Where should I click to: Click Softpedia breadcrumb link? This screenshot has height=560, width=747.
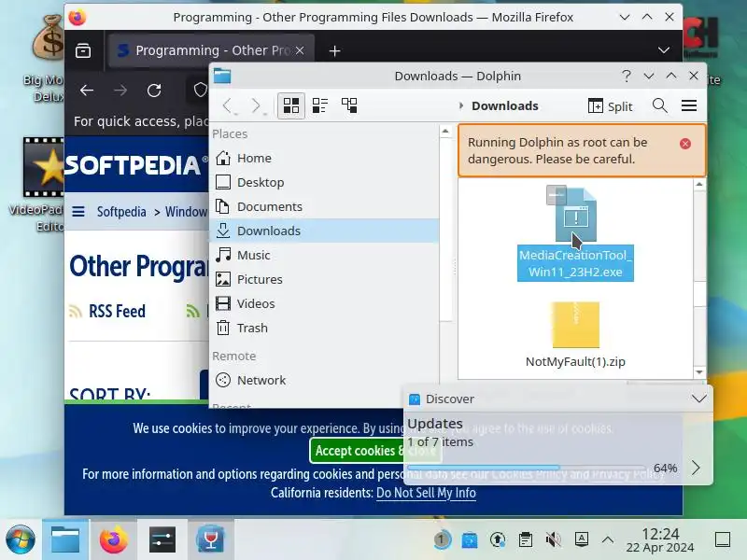121,211
